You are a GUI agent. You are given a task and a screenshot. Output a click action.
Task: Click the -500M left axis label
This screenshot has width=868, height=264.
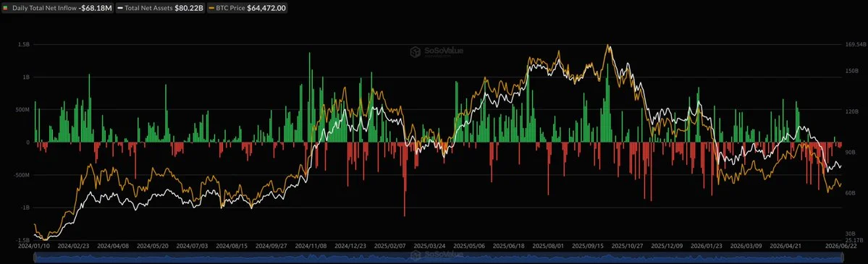coord(22,175)
